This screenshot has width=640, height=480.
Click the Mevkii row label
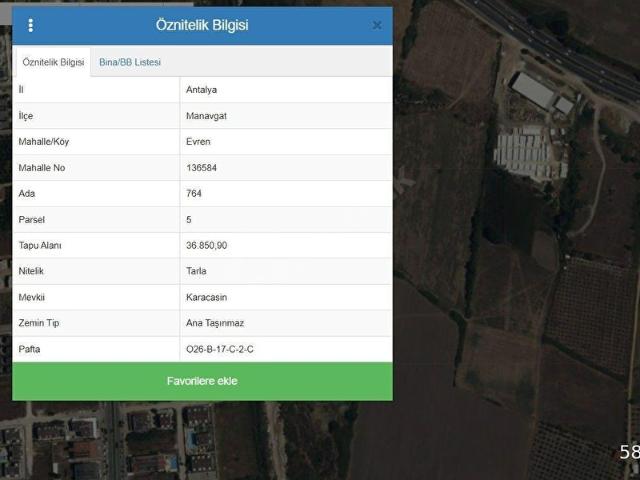31,297
